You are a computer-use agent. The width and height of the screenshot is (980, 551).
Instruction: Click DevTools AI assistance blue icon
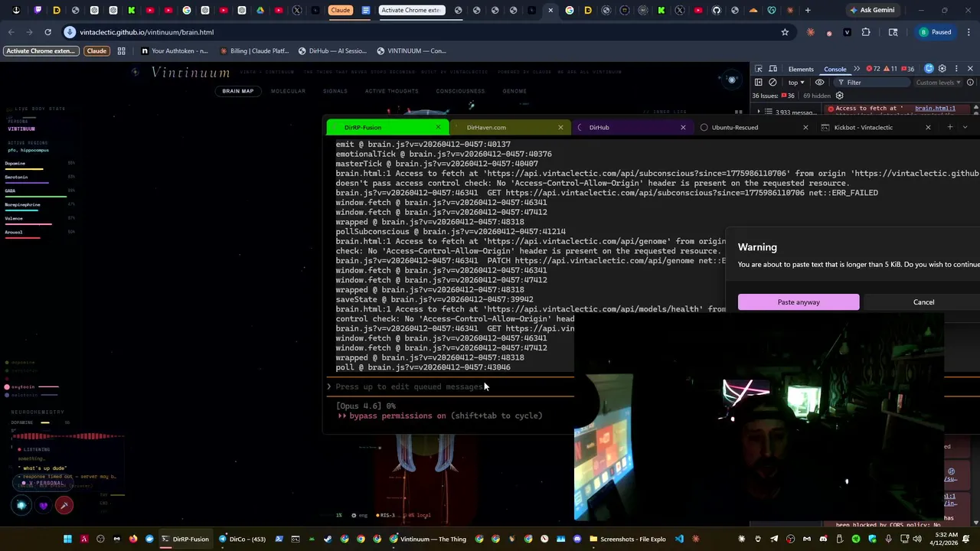[x=929, y=69]
